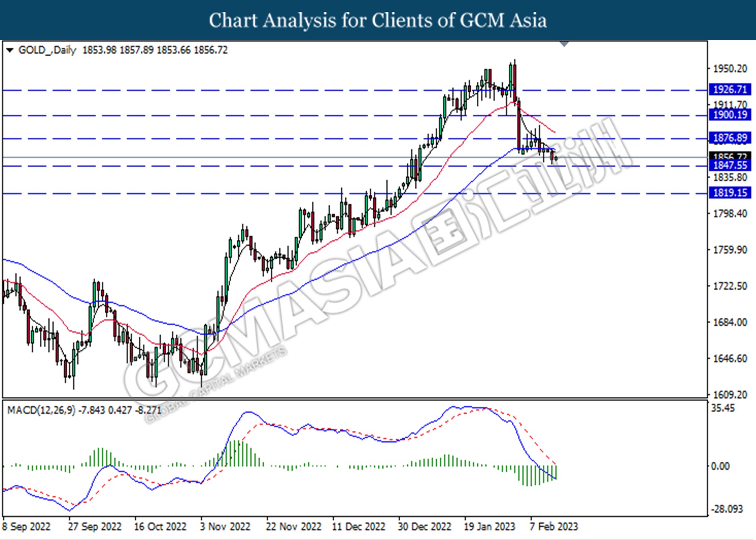Click the 19 Jan 2023 date marker
The width and height of the screenshot is (756, 540).
coord(489,526)
